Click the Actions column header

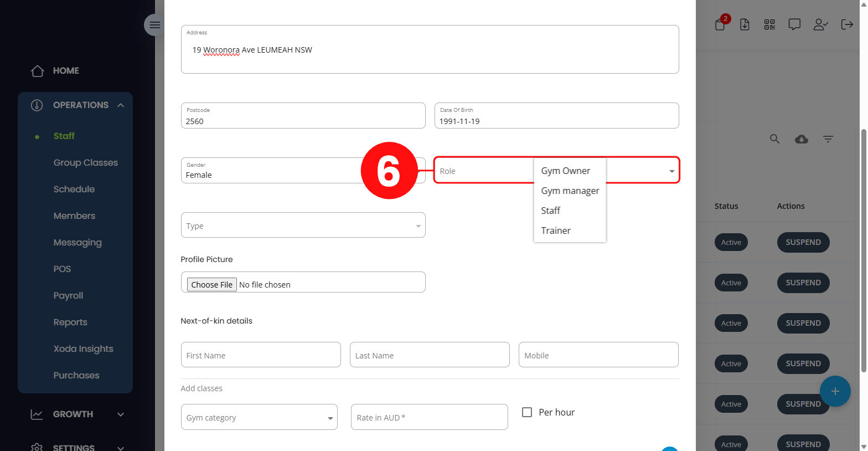(790, 206)
